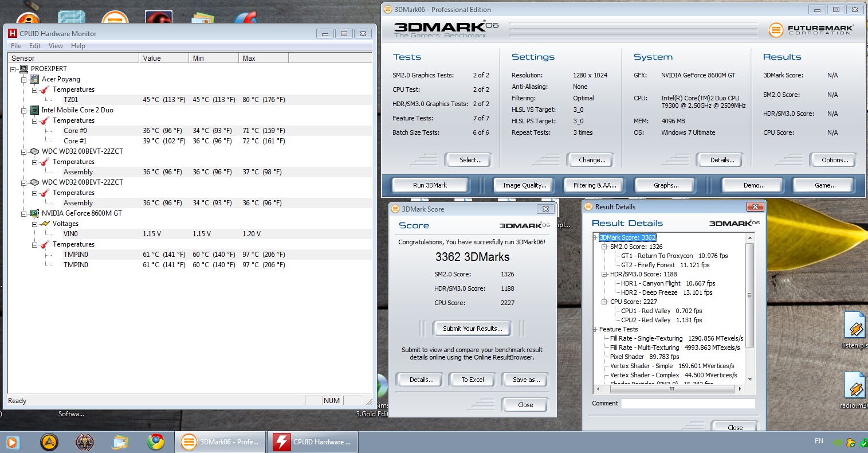This screenshot has width=868, height=453.
Task: Open Windows Media Player from the taskbar
Action: pyautogui.click(x=13, y=442)
